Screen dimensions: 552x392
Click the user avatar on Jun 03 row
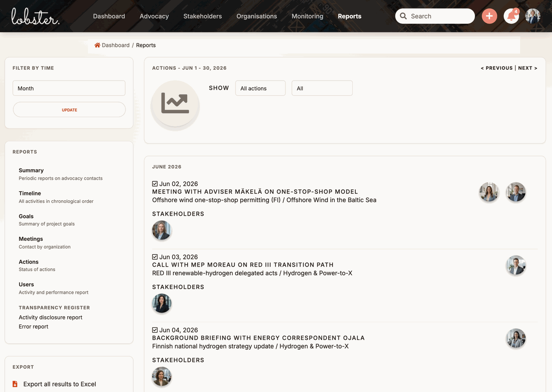(516, 265)
